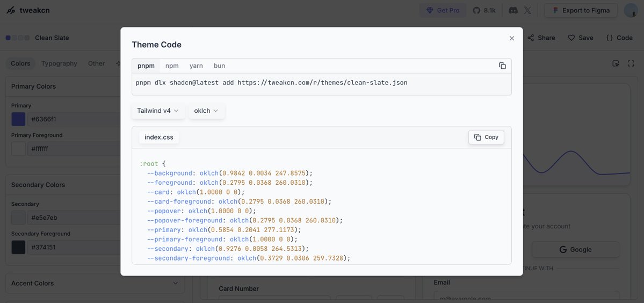Toggle the preview inspector icon
The image size is (644, 303).
point(615,63)
